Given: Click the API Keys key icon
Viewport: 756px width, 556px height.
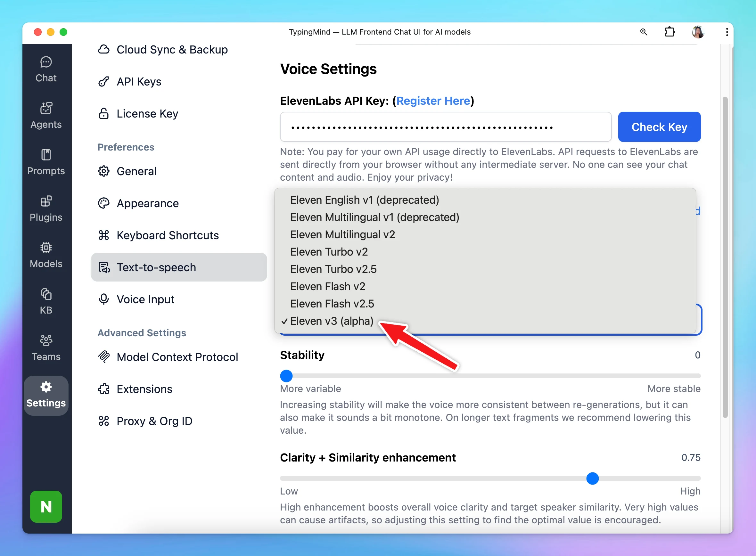Looking at the screenshot, I should (x=104, y=81).
